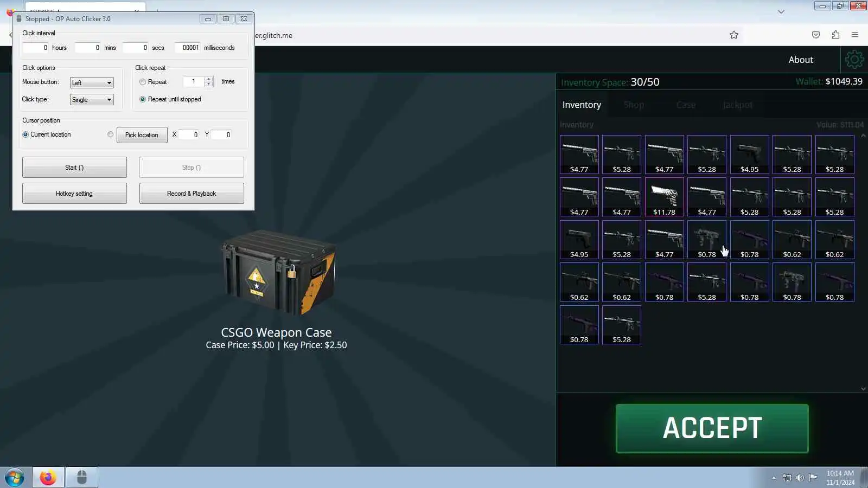
Task: Open the network tray icon
Action: (x=787, y=478)
